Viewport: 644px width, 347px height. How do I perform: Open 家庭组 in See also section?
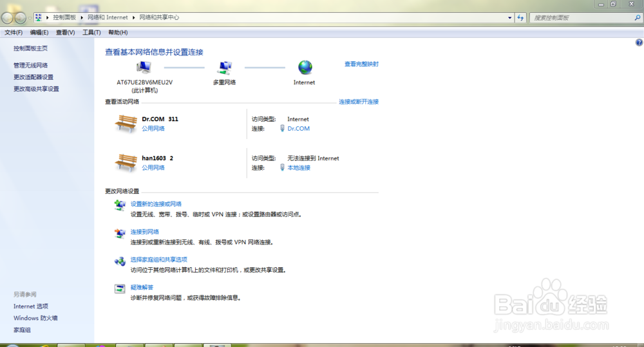coord(22,330)
